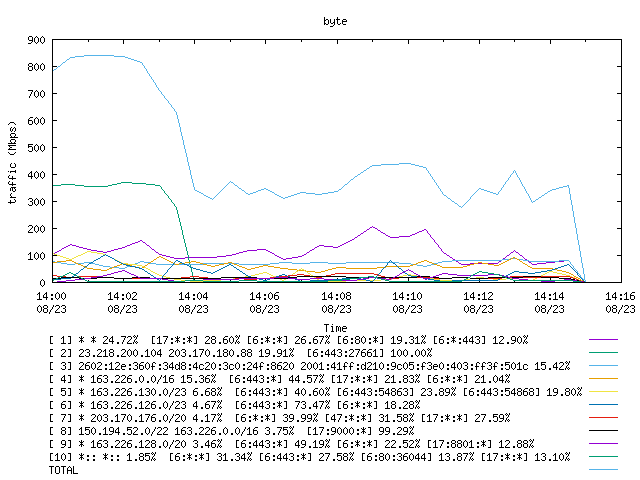Screen dimensions: 640x480
Task: Click red line sample for legend entry 7
Action: tap(603, 418)
